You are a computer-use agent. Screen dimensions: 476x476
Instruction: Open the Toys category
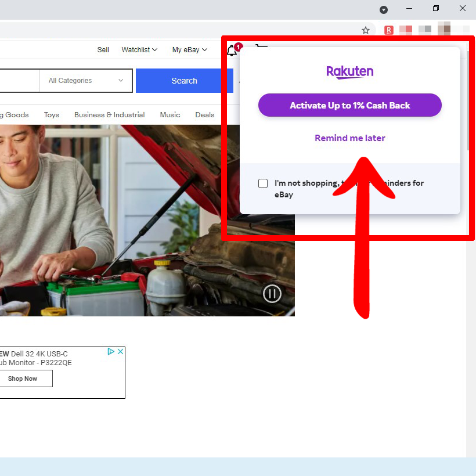tap(51, 115)
